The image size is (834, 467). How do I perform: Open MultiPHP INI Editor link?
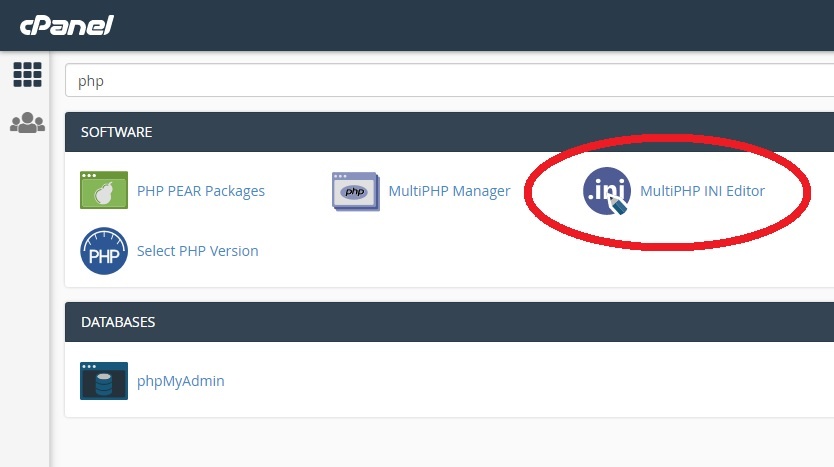[x=702, y=191]
